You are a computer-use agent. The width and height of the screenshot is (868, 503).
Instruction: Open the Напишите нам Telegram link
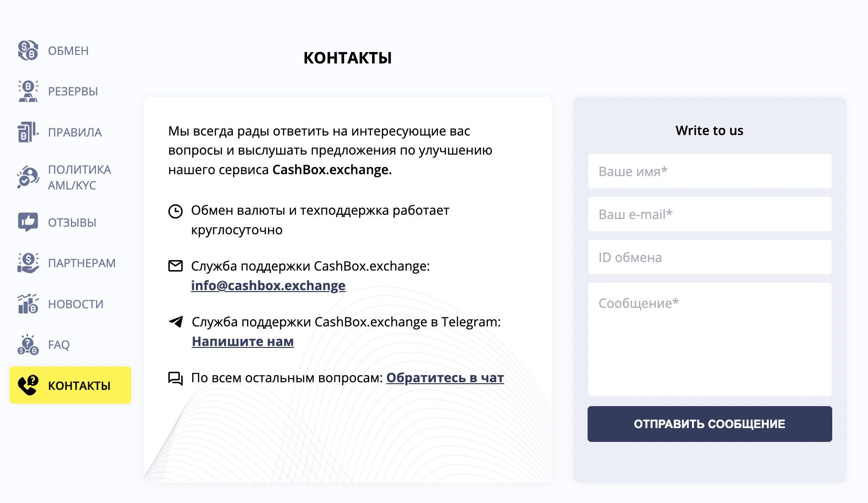tap(243, 342)
